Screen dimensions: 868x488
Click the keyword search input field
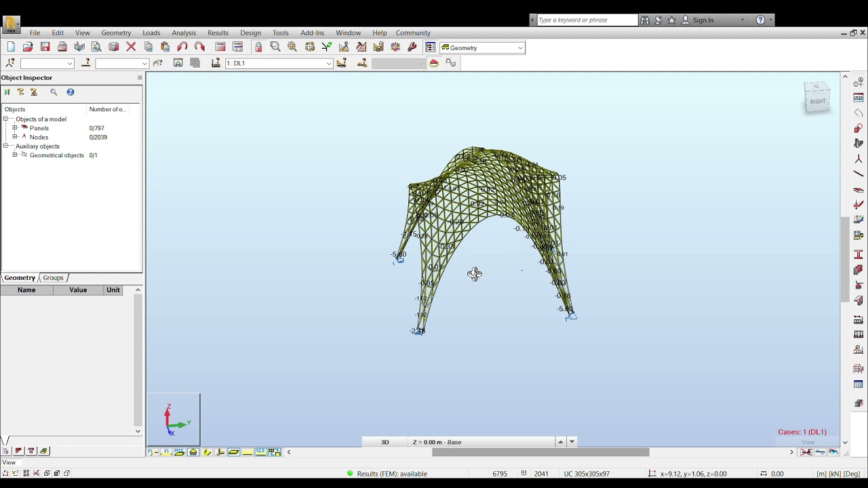point(587,20)
